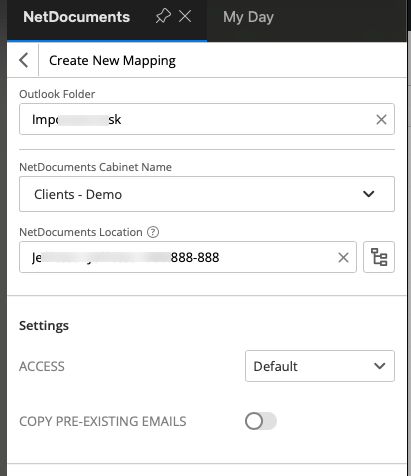
Task: Click inside the Outlook Folder text field
Action: pos(207,119)
